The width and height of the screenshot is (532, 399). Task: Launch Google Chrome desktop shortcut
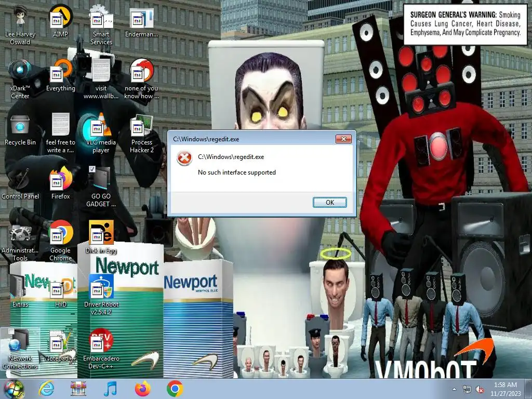click(60, 241)
